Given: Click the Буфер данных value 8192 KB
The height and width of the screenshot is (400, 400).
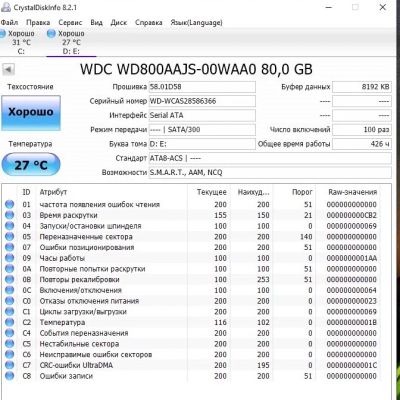Looking at the screenshot, I should coord(362,87).
